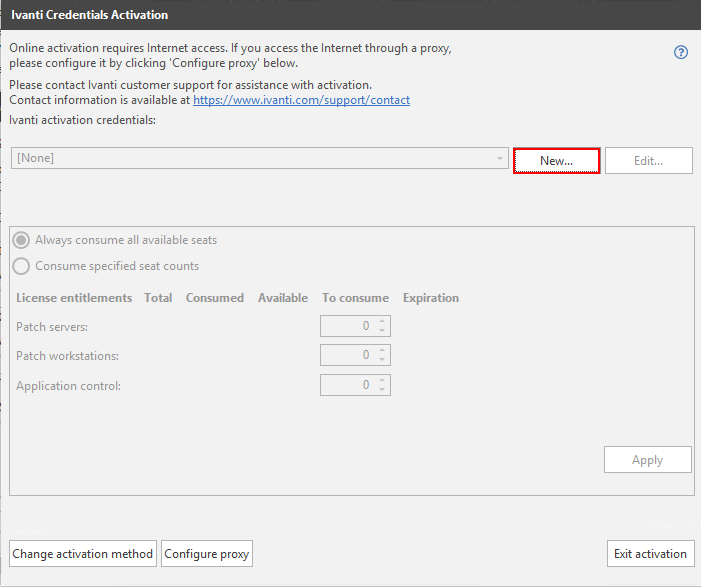Screen dimensions: 701x587
Task: Click the Application control: label
Action: [68, 386]
